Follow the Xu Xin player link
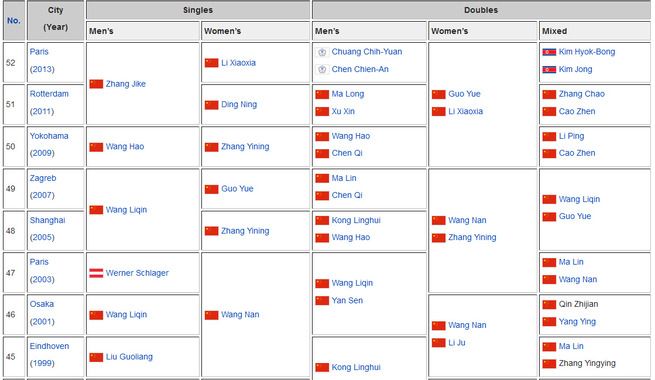Screen dimensions: 655x380 point(343,111)
